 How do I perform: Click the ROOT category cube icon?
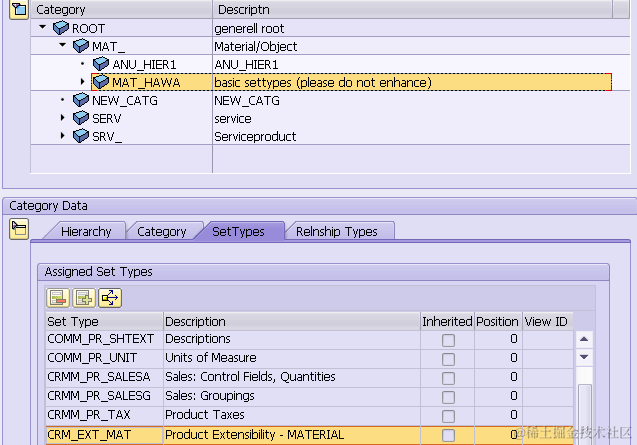pos(61,28)
